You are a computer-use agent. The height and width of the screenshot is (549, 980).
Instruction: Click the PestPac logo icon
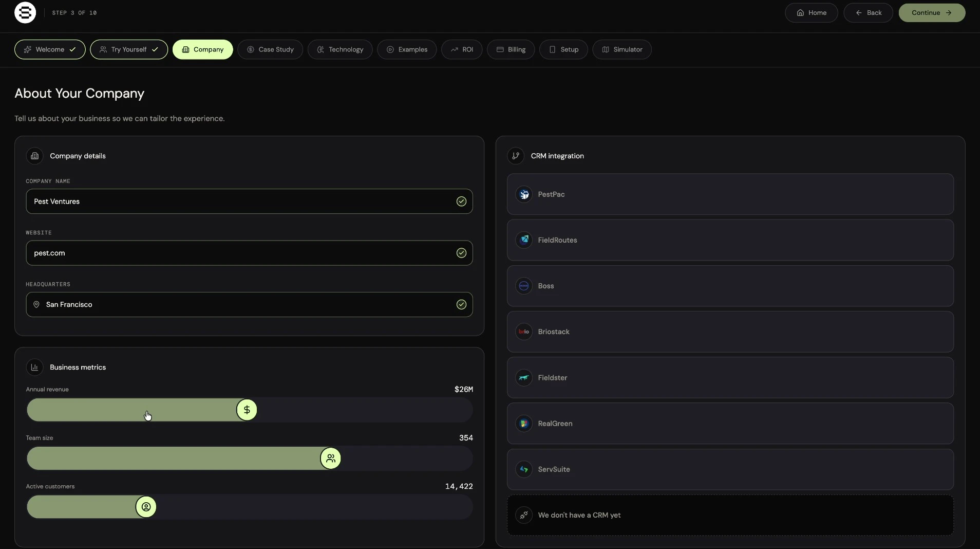pos(524,194)
